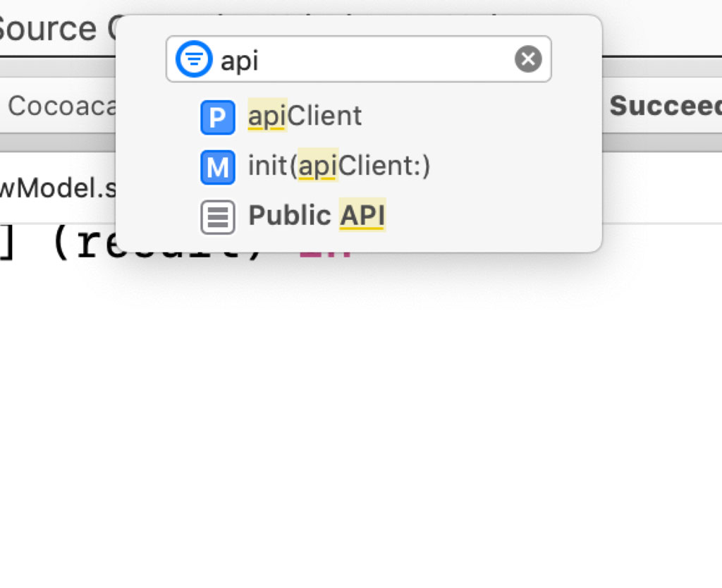Click the blue P property icon

pyautogui.click(x=218, y=118)
